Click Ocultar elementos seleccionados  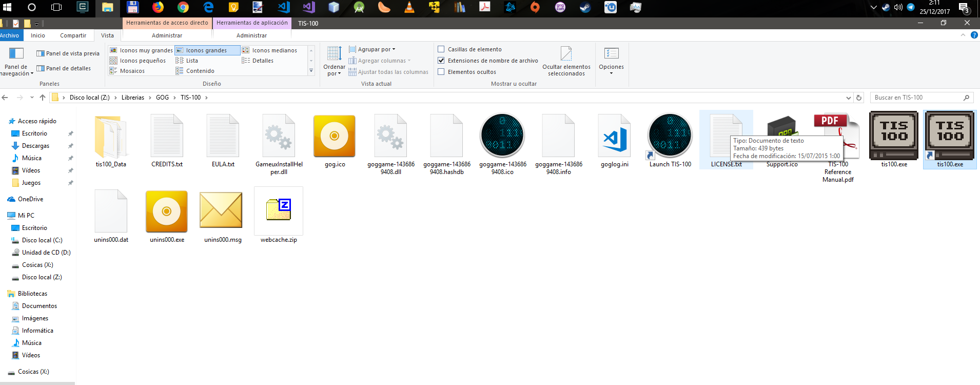566,62
